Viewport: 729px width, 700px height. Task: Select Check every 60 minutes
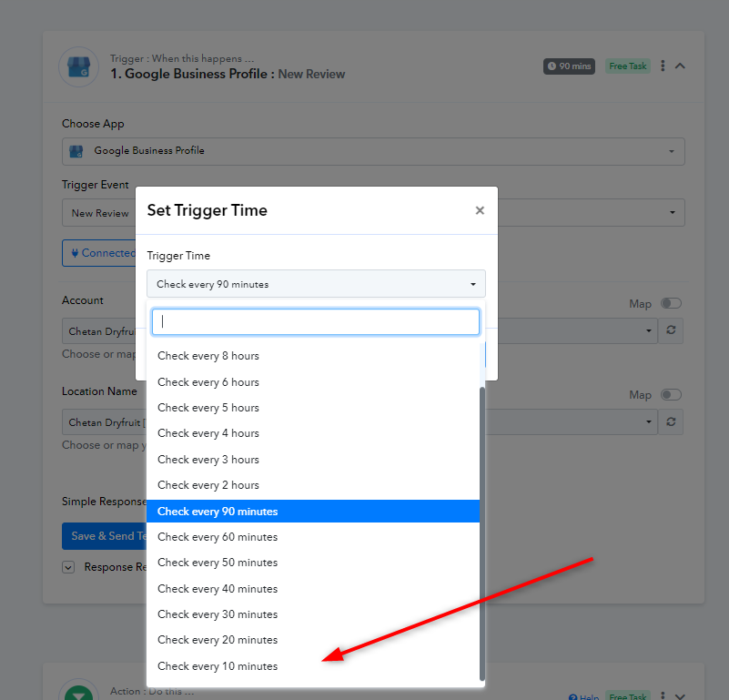click(313, 537)
